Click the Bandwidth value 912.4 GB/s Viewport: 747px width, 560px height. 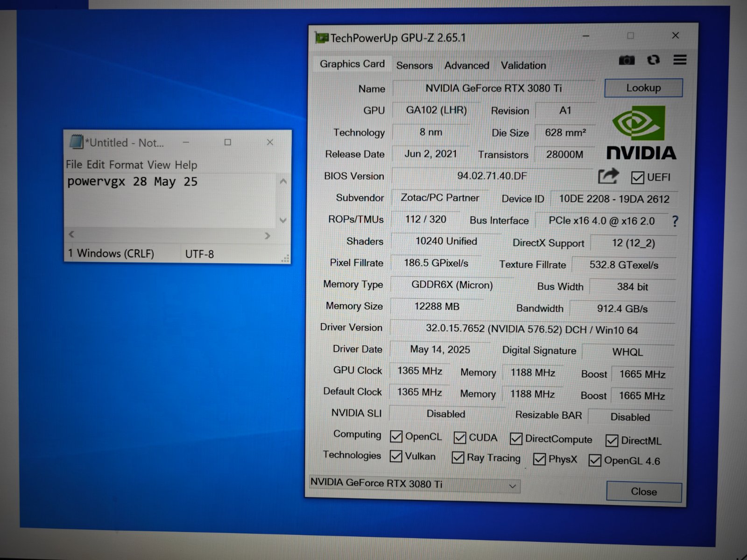coord(622,308)
